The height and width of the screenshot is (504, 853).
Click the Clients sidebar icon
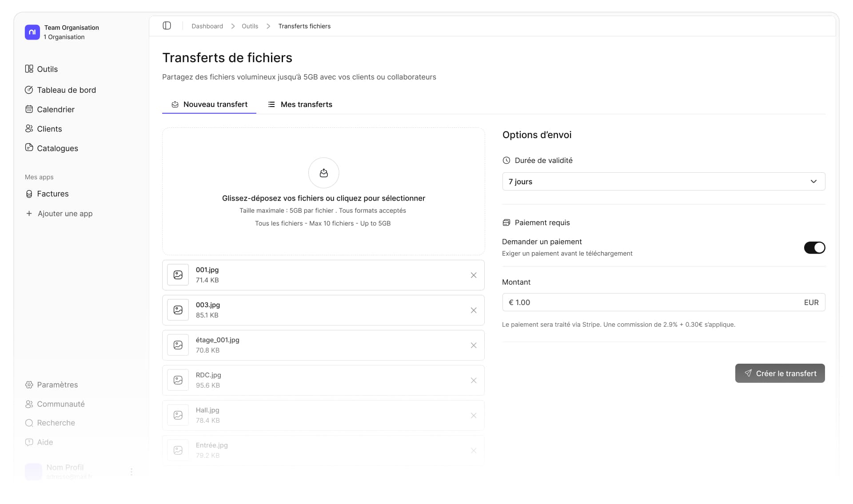point(29,129)
